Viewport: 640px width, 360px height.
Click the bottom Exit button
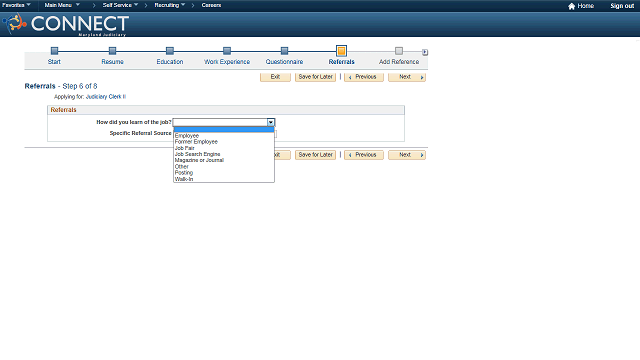282,155
